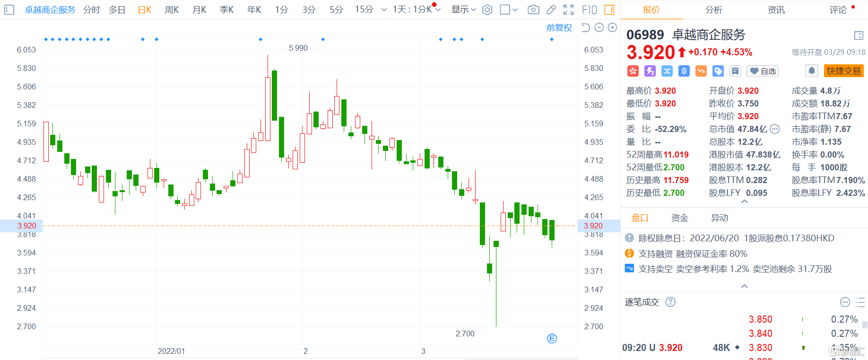The image size is (868, 360).
Task: Take a chart screenshot with camera icon
Action: (x=533, y=9)
